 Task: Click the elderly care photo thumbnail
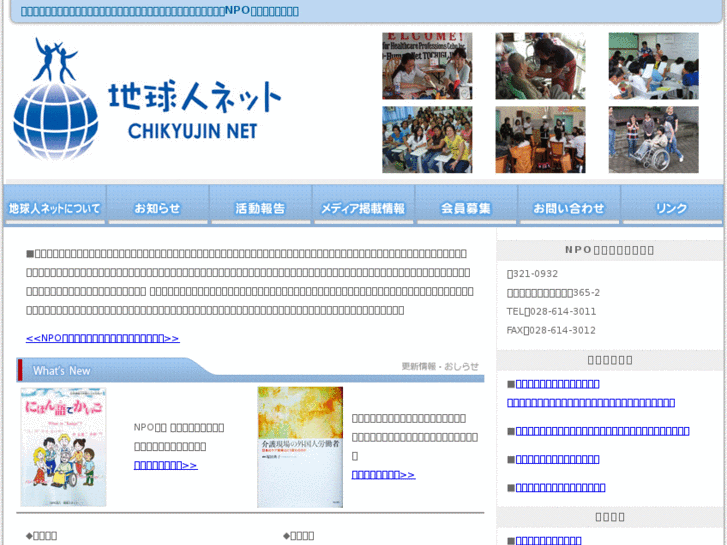540,66
